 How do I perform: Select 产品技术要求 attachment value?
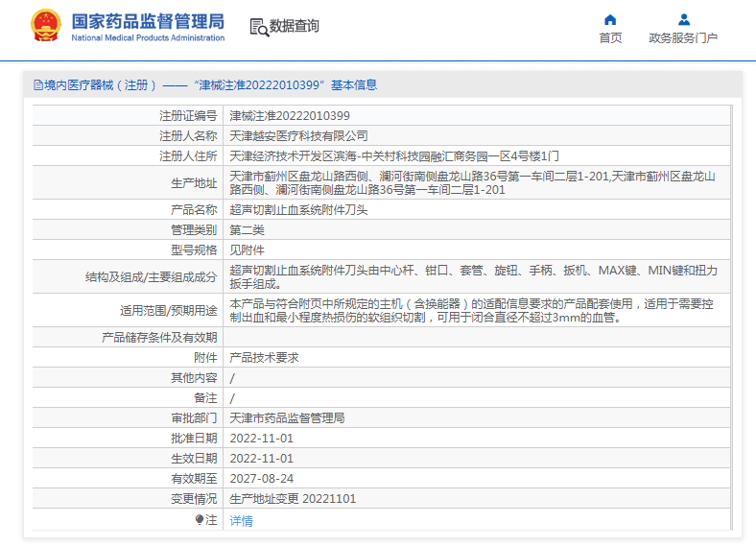[x=264, y=357]
